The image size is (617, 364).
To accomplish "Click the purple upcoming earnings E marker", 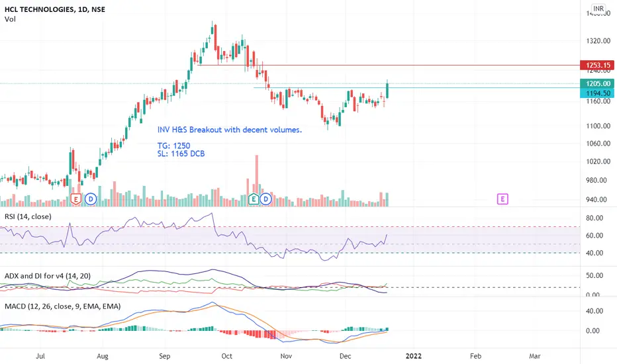I will [502, 199].
